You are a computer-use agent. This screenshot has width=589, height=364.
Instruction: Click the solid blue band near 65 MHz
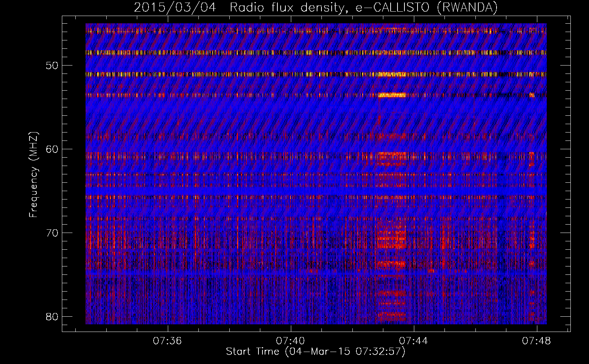click(316, 191)
